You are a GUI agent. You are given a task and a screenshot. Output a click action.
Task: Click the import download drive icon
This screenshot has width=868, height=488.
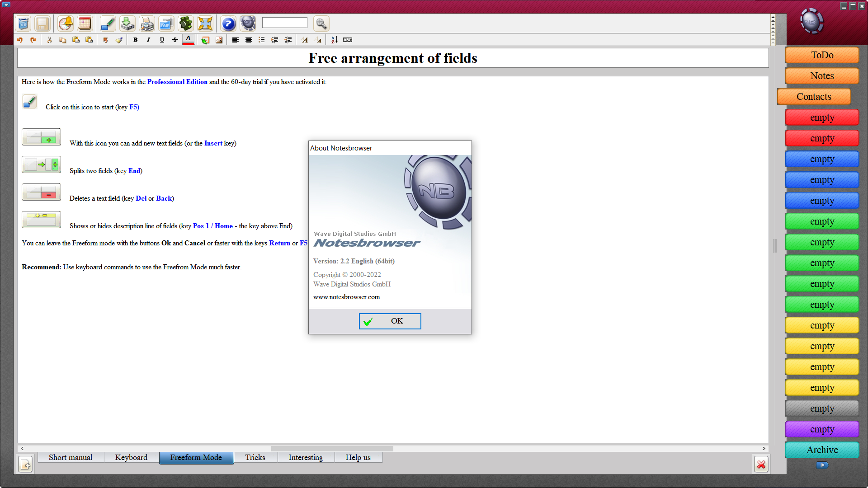coord(127,23)
